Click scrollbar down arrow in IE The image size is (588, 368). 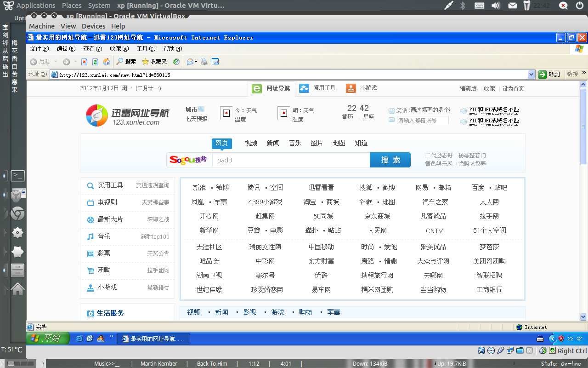583,316
